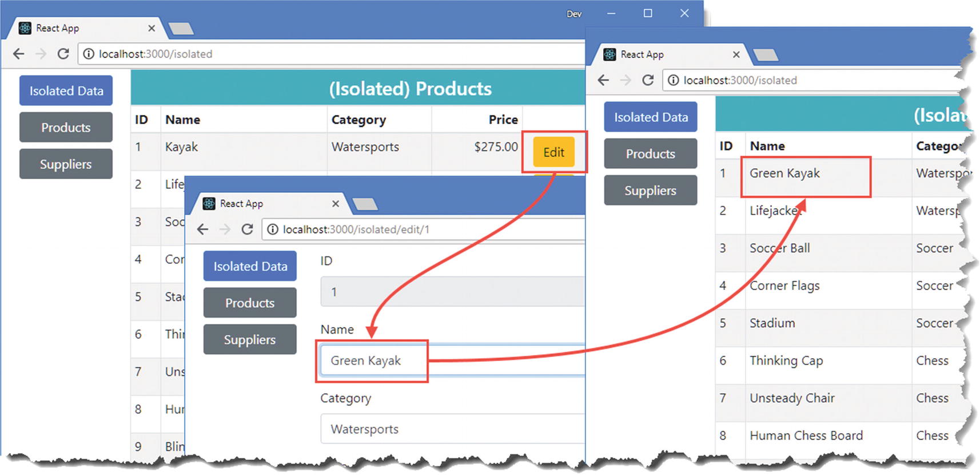The height and width of the screenshot is (475, 980).
Task: Reload the page in the leftmost browser window
Action: pyautogui.click(x=63, y=54)
